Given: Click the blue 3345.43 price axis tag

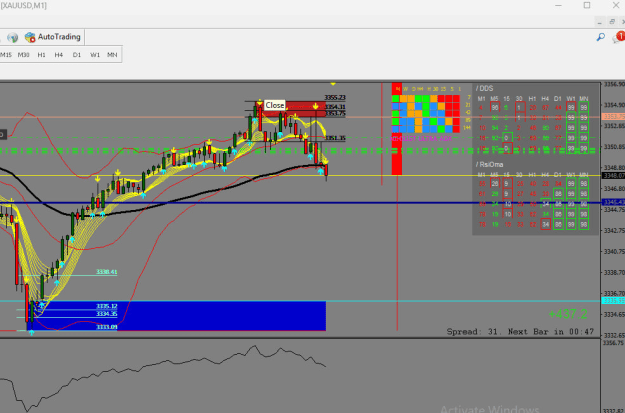Looking at the screenshot, I should (613, 203).
